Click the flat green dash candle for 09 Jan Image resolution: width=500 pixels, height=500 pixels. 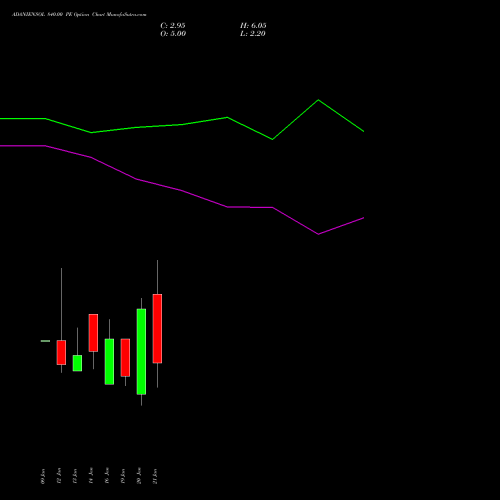tap(45, 341)
